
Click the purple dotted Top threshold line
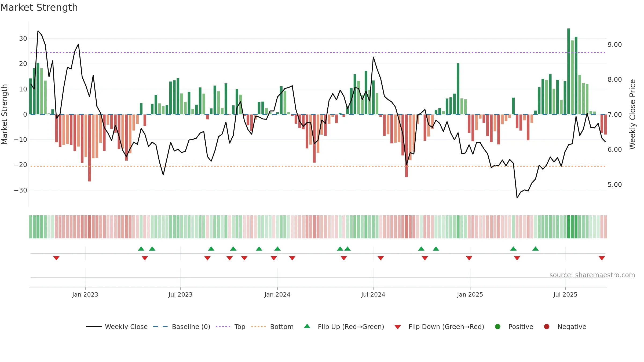[x=318, y=52]
